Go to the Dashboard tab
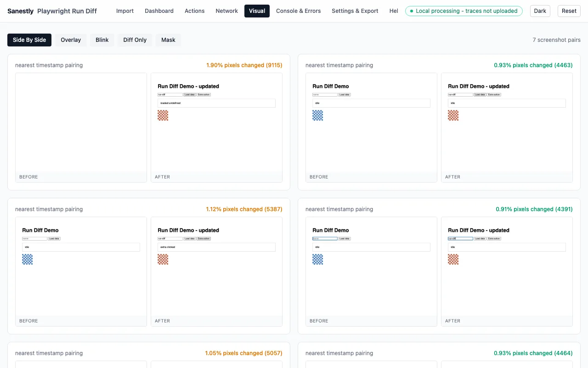Viewport: 588px width, 368px height. [159, 11]
